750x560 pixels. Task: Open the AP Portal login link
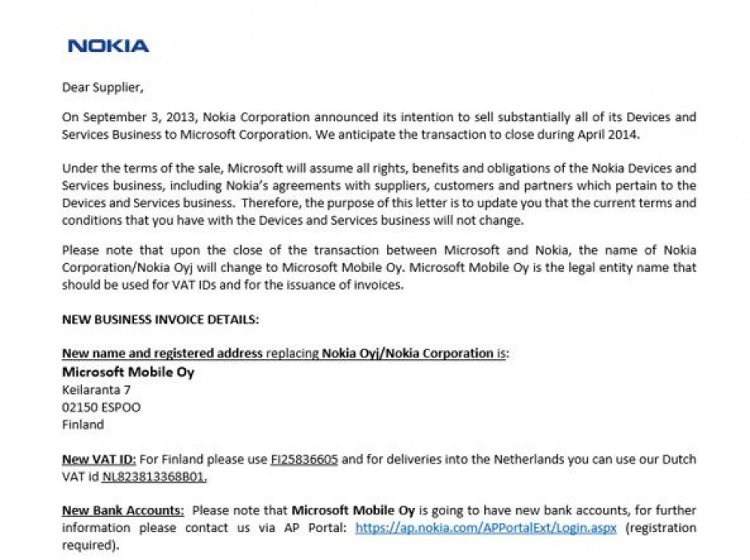tap(486, 527)
